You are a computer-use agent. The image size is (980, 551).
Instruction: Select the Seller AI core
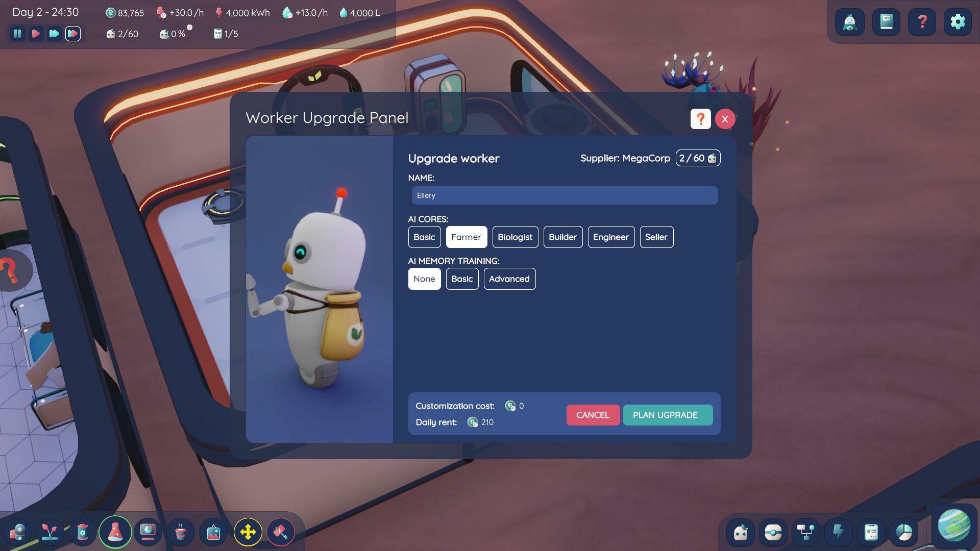pyautogui.click(x=656, y=237)
